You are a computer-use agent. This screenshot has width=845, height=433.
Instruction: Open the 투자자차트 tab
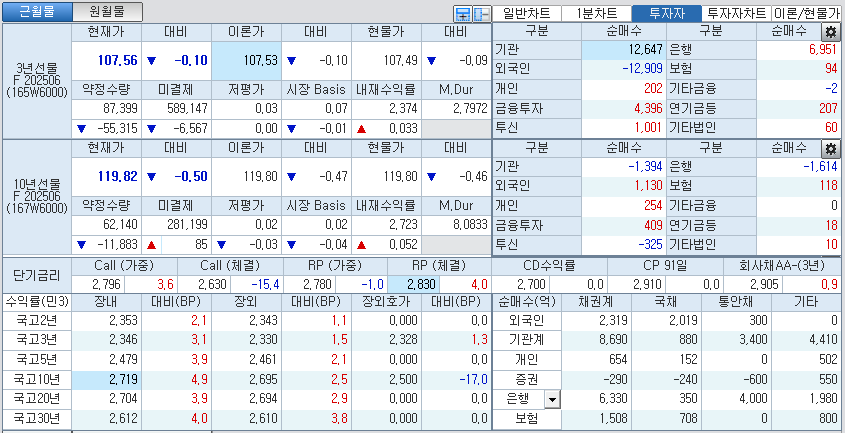737,13
